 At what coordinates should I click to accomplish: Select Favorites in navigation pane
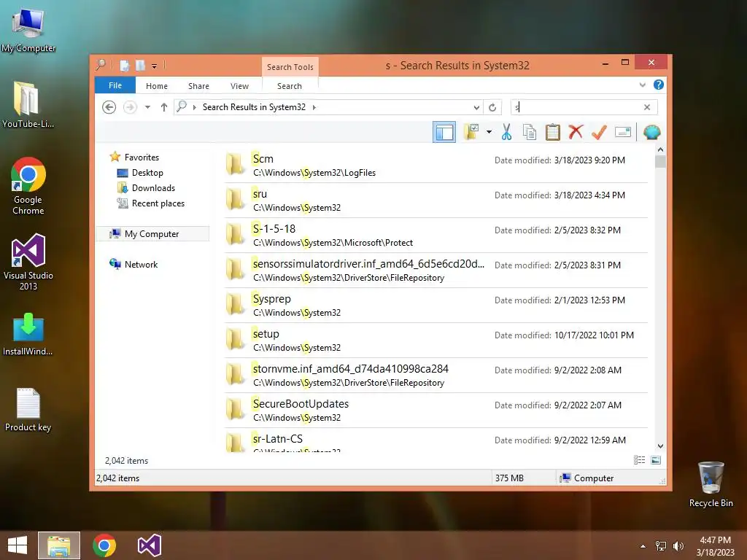click(x=142, y=157)
